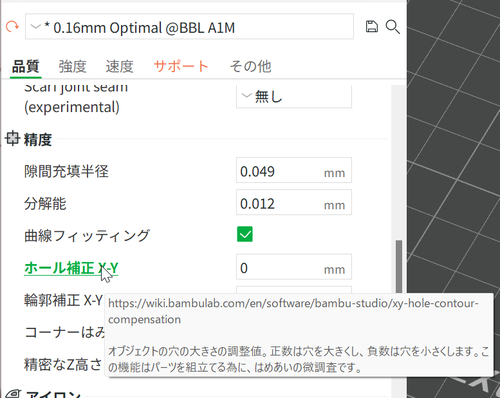Click the 精度 section heading
Viewport: 500px width, 398px height.
click(x=38, y=139)
